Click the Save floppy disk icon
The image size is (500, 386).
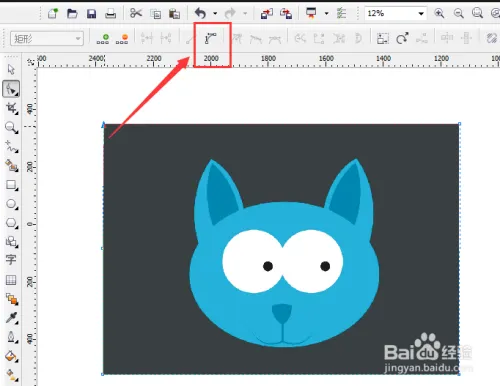91,14
